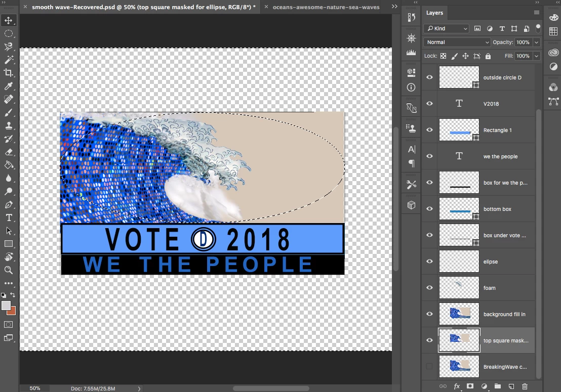
Task: Select the Blur tool
Action: 9,179
